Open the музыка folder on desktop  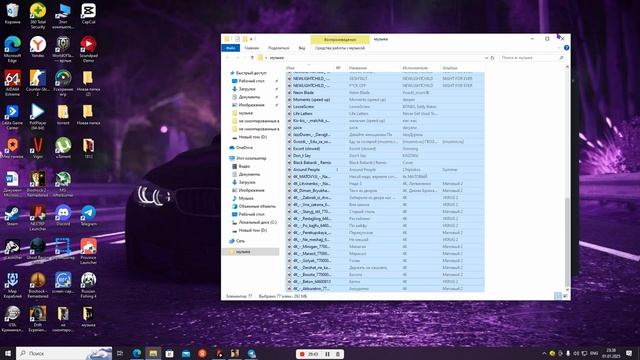pos(89,317)
